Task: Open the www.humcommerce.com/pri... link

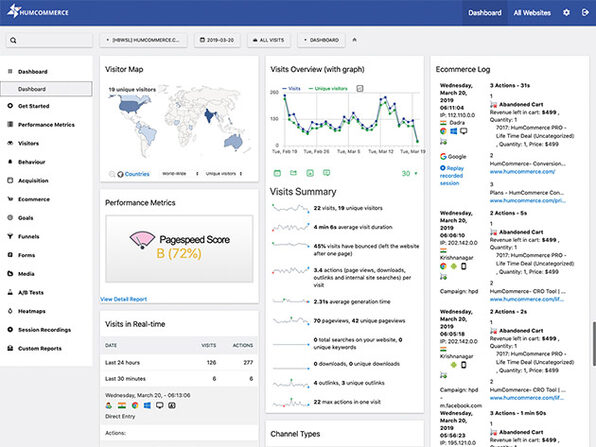Action: pyautogui.click(x=528, y=200)
